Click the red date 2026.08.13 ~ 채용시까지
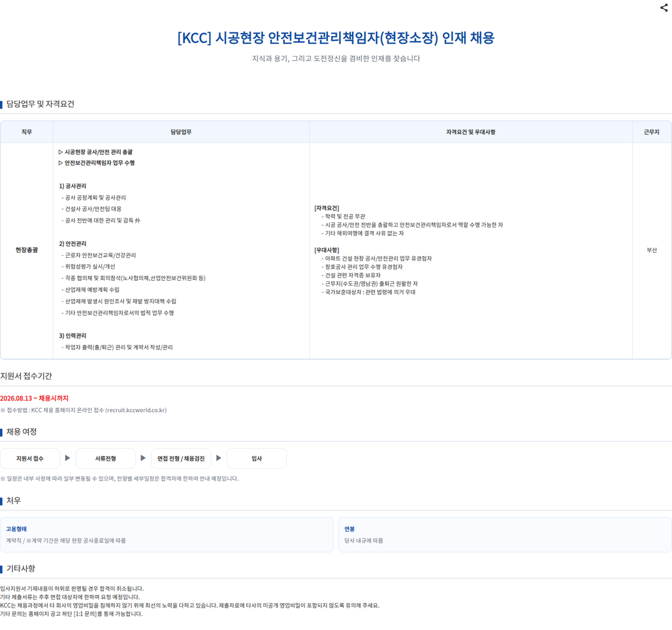Image resolution: width=672 pixels, height=630 pixels. (x=34, y=398)
